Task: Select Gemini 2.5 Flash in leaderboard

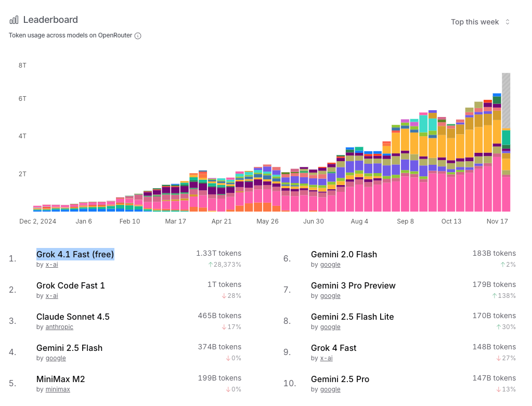Action: (69, 348)
